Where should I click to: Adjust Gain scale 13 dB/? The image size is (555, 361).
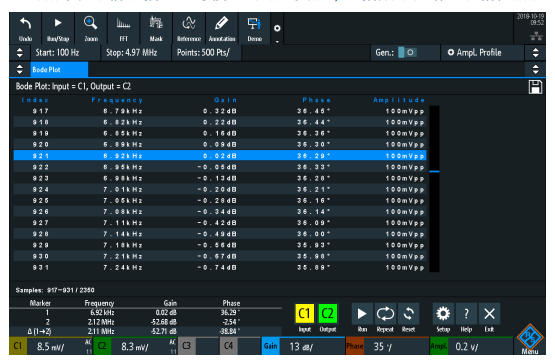(x=312, y=346)
